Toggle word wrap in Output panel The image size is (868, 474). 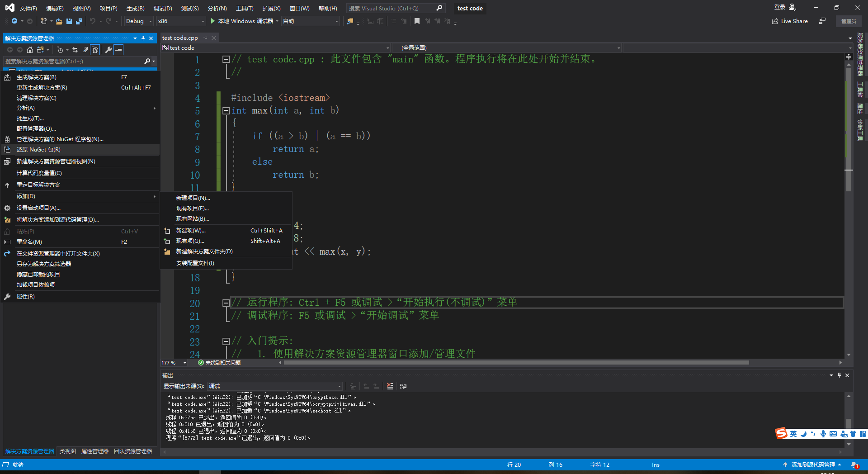coord(403,386)
